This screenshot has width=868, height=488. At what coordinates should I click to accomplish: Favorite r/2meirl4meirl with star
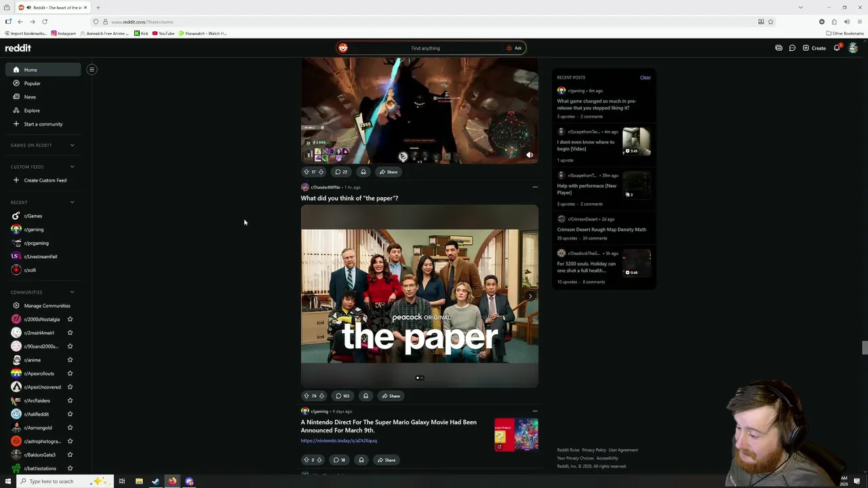70,333
